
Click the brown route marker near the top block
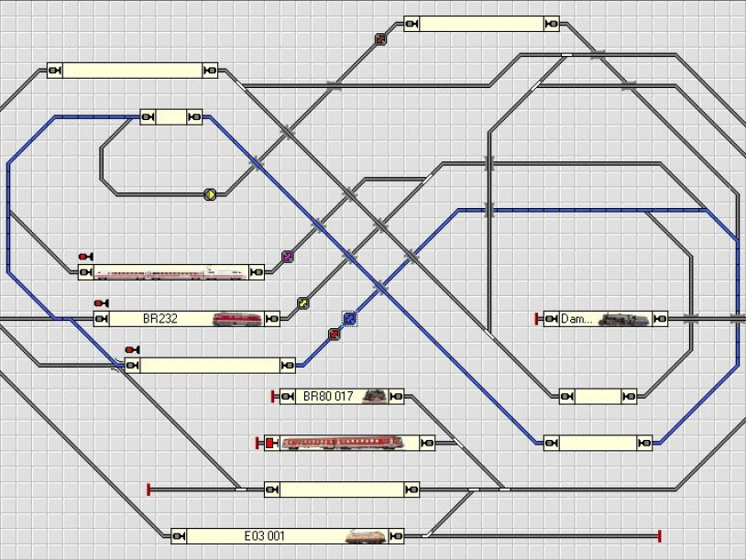tap(380, 39)
